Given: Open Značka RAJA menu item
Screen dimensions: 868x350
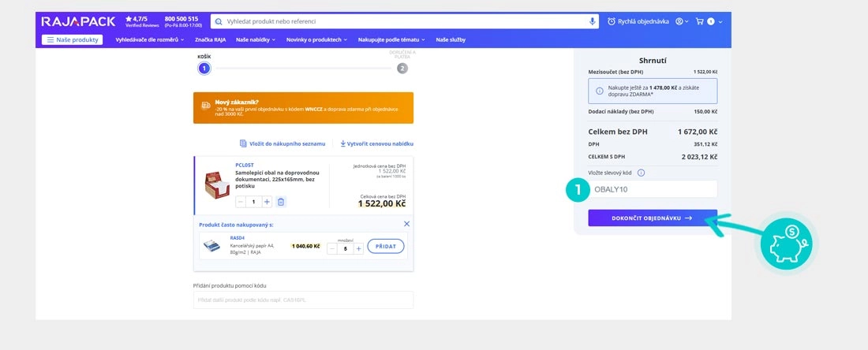Looking at the screenshot, I should [209, 39].
